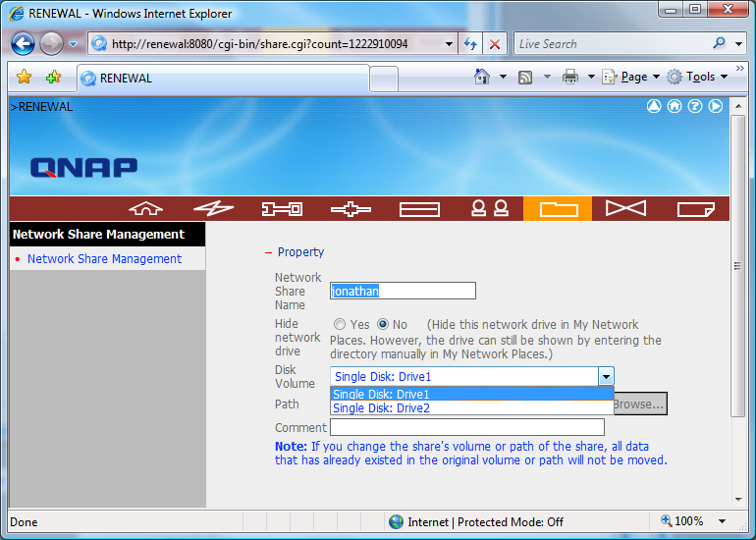Click the Comment text field

[x=466, y=427]
